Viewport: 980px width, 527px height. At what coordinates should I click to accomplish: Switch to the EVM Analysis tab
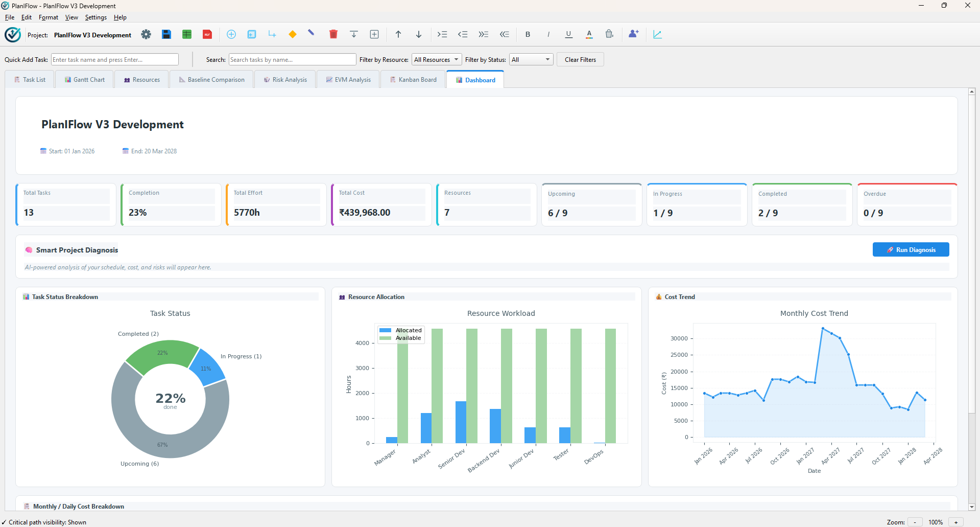348,80
